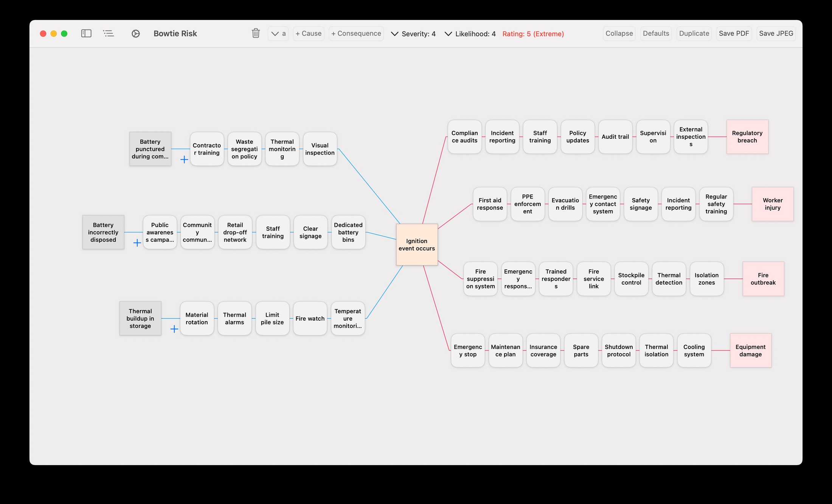Open the 'a' dropdown in the toolbar
Screen dimensions: 832x504
point(278,33)
